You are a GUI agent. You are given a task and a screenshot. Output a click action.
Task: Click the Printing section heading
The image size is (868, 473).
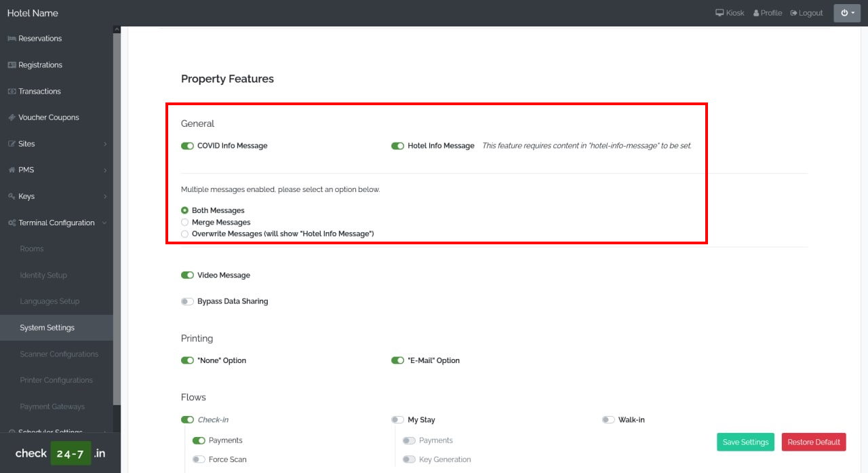pos(197,339)
